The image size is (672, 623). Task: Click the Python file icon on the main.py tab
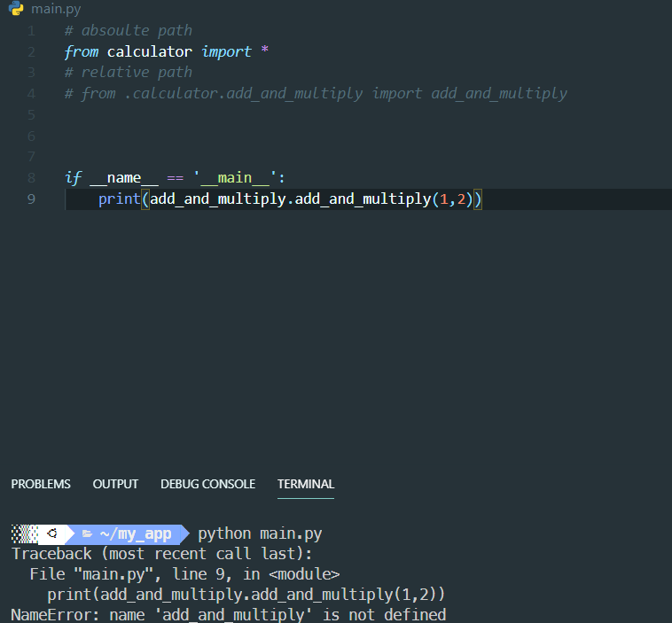[x=16, y=9]
